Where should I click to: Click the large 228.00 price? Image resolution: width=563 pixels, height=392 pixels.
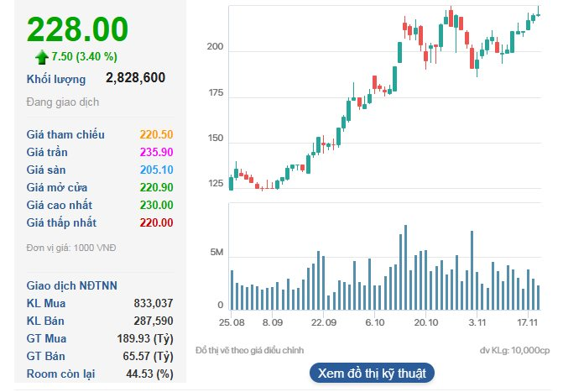coord(77,29)
